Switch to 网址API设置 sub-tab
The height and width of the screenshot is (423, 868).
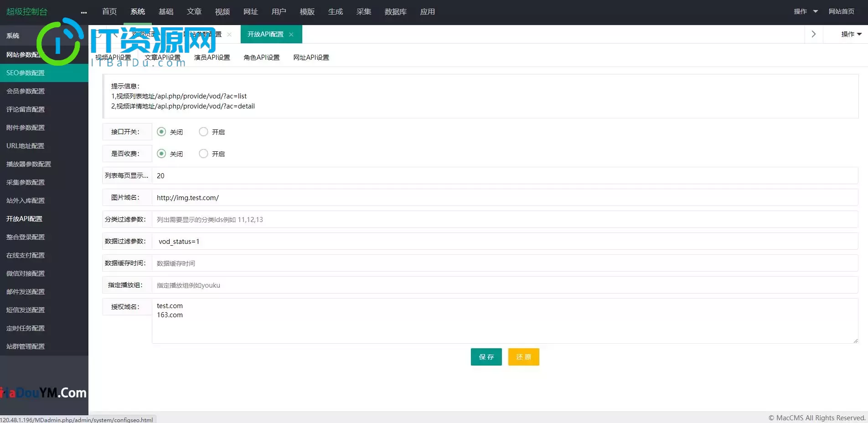[311, 57]
